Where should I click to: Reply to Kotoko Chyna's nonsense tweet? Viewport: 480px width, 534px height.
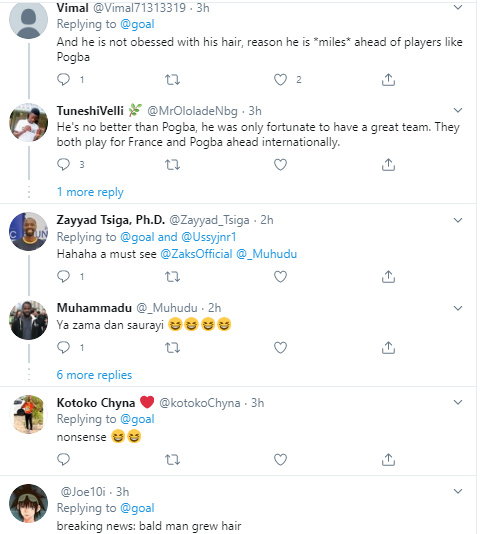pyautogui.click(x=63, y=460)
